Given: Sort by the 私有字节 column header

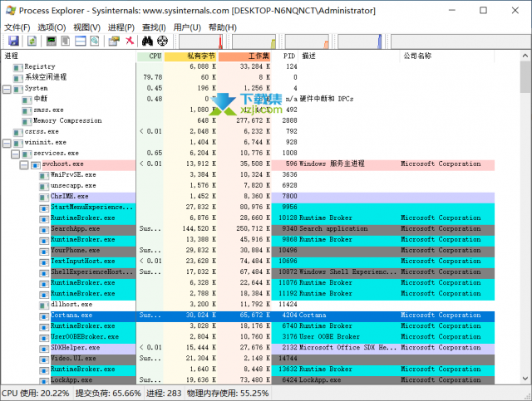Looking at the screenshot, I should [190, 56].
